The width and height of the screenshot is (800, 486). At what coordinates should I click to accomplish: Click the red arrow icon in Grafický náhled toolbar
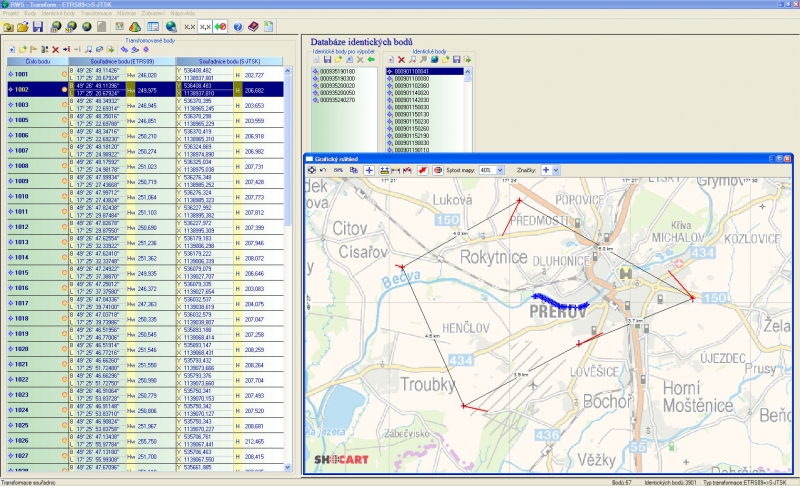[422, 170]
